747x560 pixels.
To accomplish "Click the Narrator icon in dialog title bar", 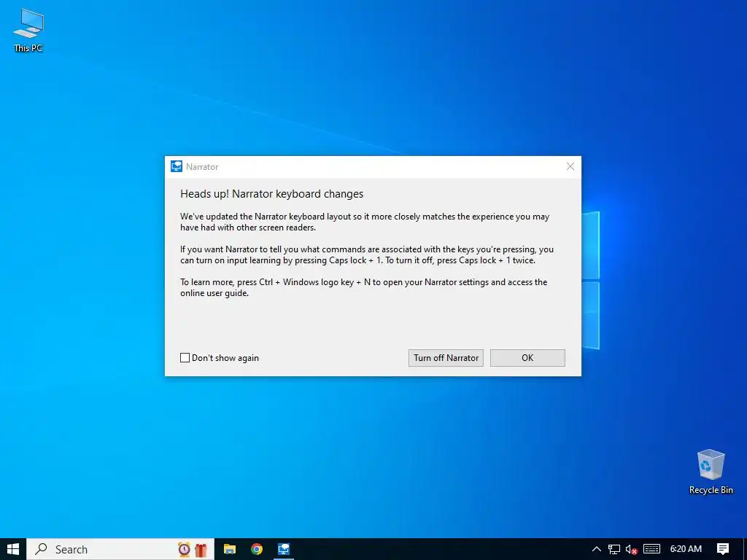I will [x=177, y=166].
